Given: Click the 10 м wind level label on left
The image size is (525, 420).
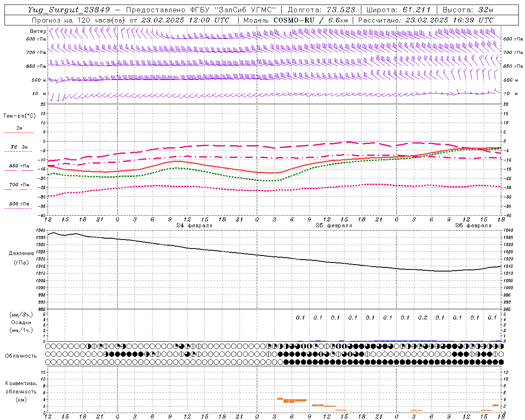Looking at the screenshot, I should tap(39, 94).
